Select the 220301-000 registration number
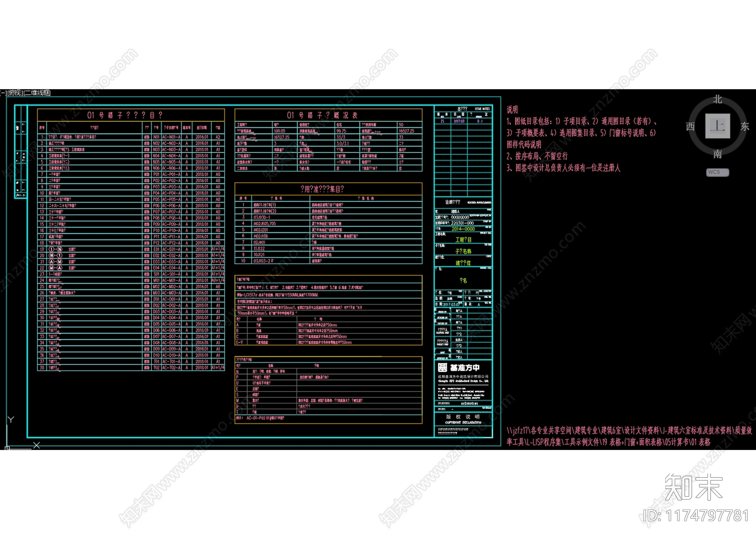 pyautogui.click(x=462, y=223)
